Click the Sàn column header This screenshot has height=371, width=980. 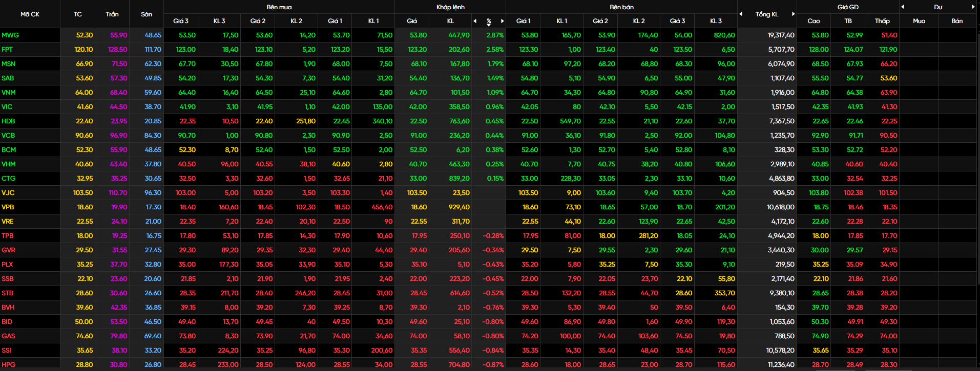pyautogui.click(x=147, y=14)
